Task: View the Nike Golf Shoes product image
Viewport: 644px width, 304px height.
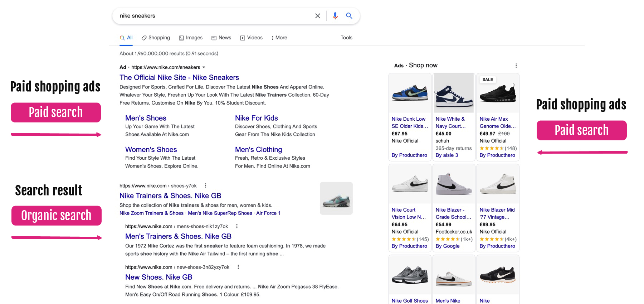Action: (410, 275)
